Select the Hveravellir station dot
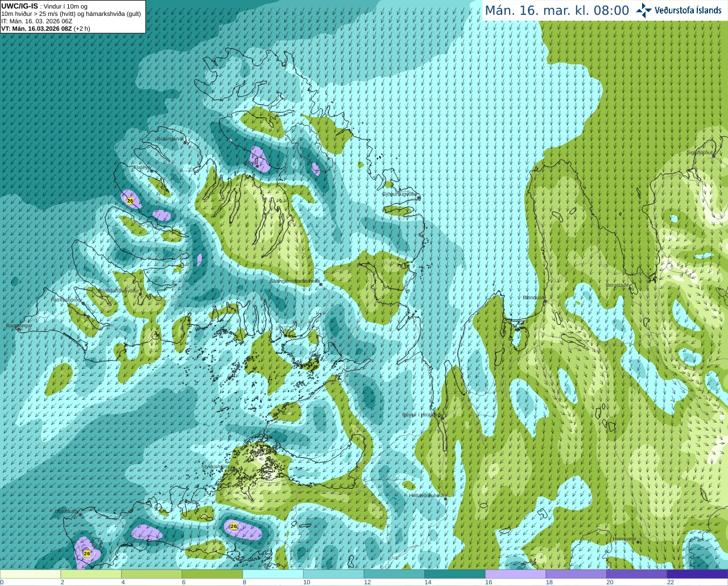Screen dimensions: 728x586 pos(638,542)
